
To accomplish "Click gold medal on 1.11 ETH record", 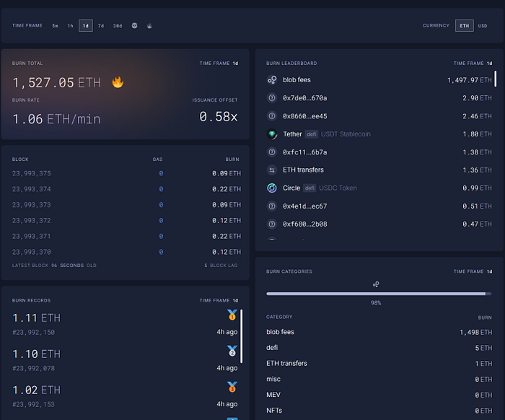I will click(x=232, y=315).
